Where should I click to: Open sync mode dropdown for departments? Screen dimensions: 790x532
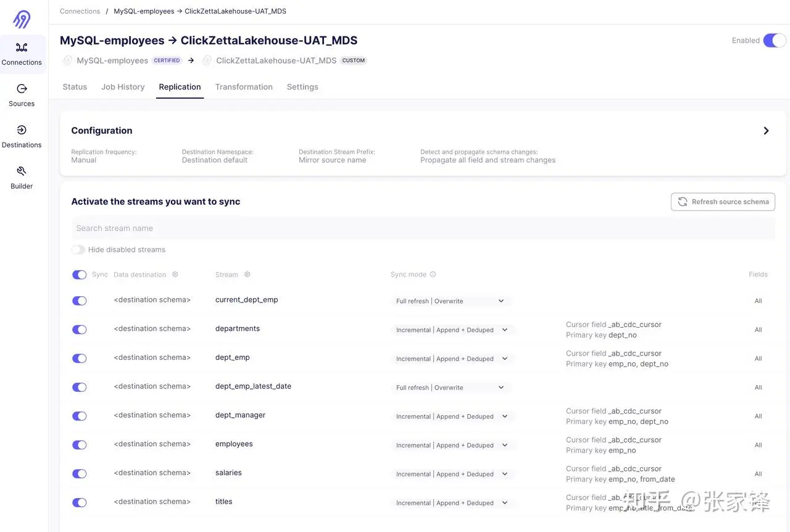(x=453, y=330)
